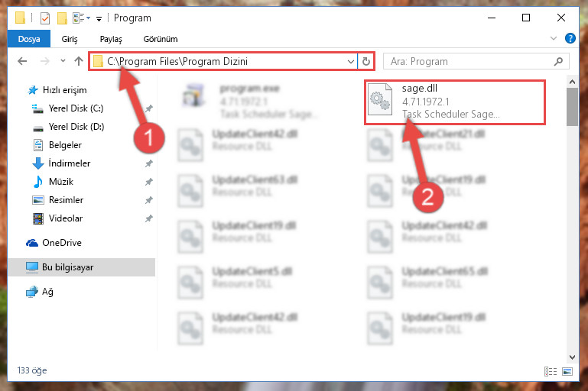Viewport: 588px width, 391px height.
Task: Refresh the current folder view
Action: [x=366, y=61]
